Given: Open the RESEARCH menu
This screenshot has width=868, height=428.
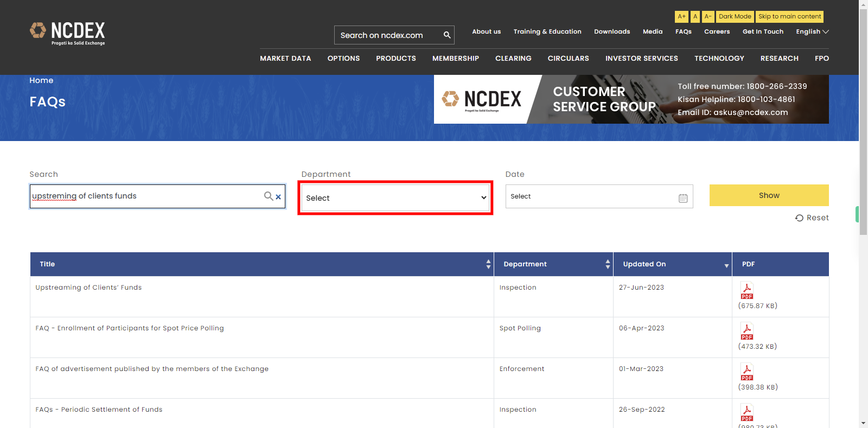Looking at the screenshot, I should [780, 58].
